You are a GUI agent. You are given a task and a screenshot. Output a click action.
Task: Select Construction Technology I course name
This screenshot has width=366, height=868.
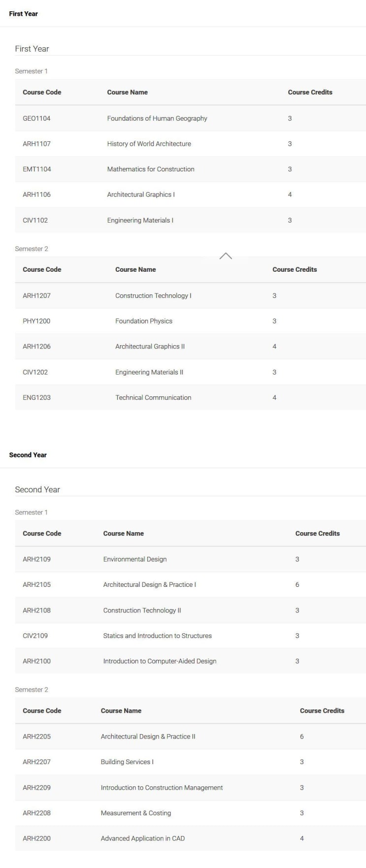click(x=153, y=295)
